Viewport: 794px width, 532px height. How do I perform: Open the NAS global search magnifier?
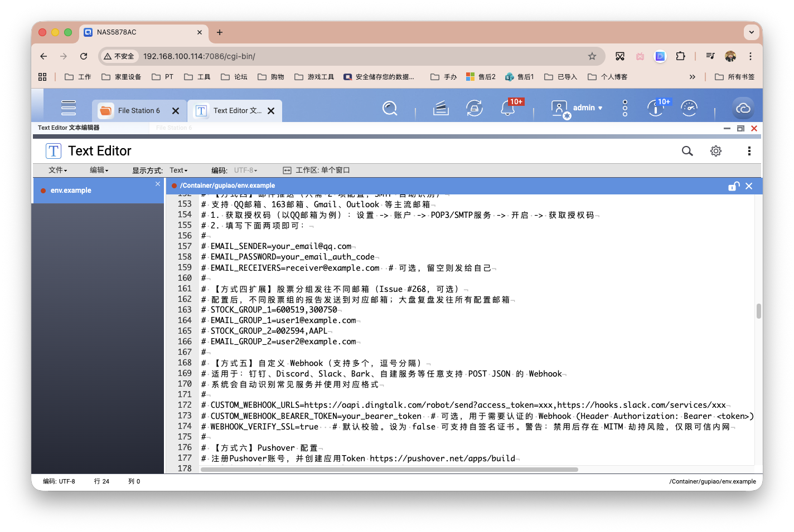[x=390, y=108]
